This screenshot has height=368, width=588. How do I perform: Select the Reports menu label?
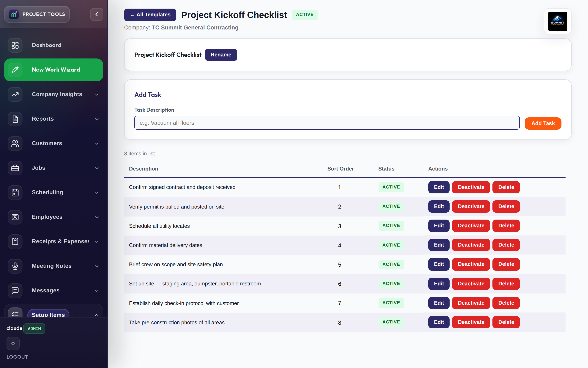[x=43, y=119]
